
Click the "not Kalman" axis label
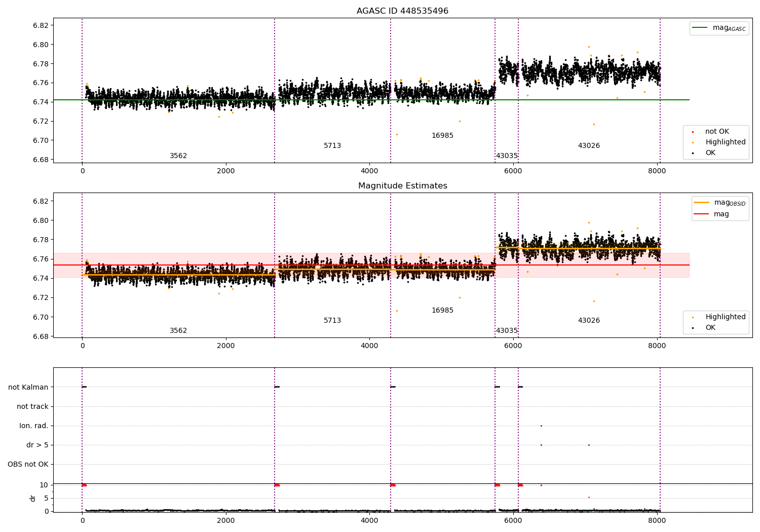(x=28, y=387)
